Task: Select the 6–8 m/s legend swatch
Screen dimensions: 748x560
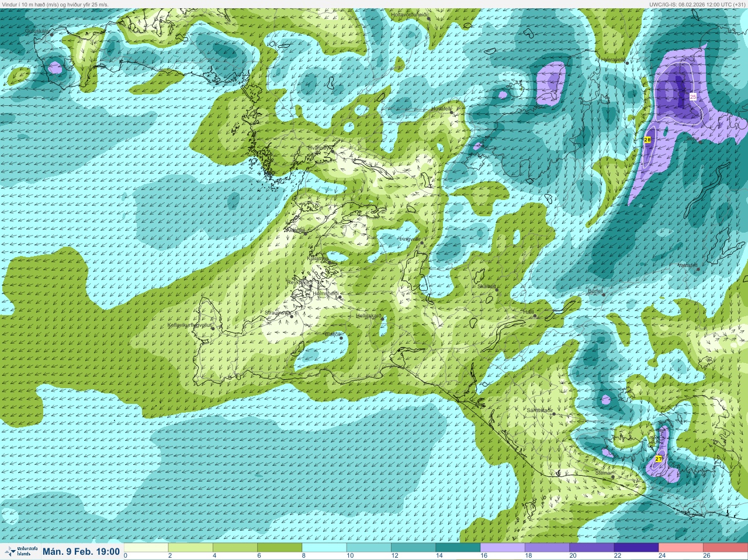Action: click(x=280, y=548)
